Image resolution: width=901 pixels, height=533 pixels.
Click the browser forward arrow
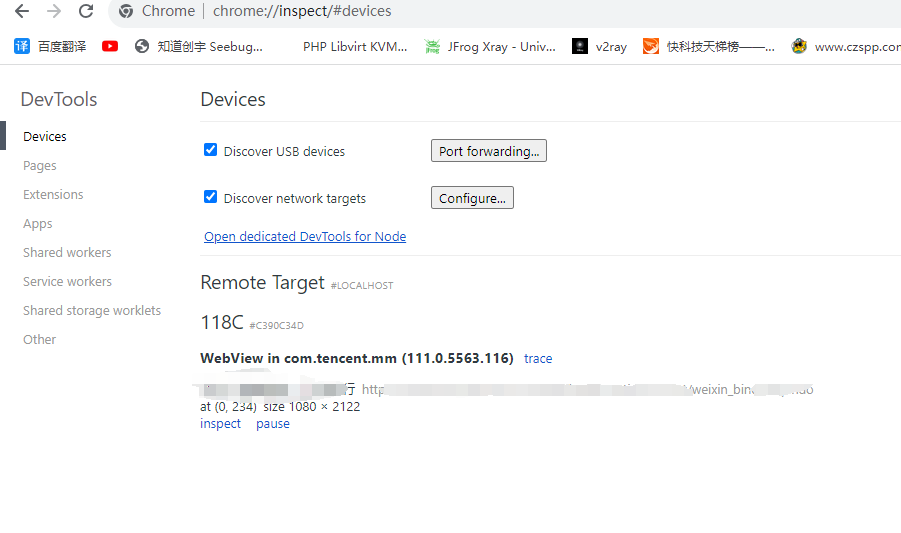pyautogui.click(x=54, y=12)
